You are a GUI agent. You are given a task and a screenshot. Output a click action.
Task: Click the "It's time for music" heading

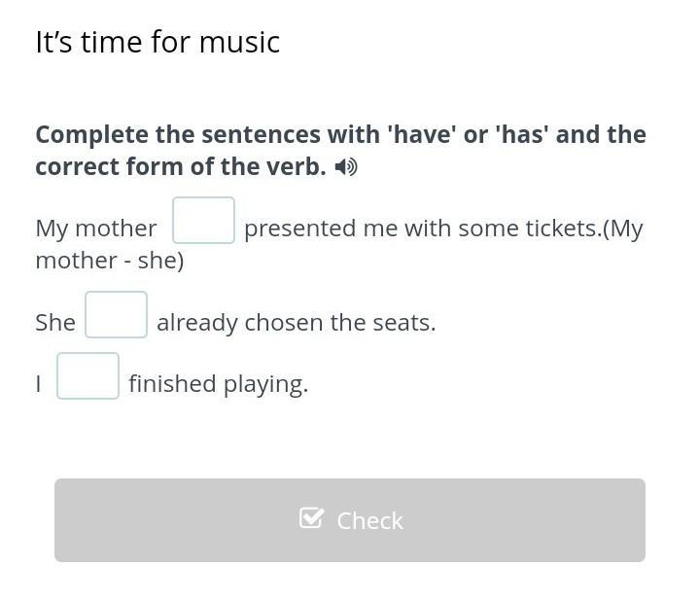(x=157, y=43)
